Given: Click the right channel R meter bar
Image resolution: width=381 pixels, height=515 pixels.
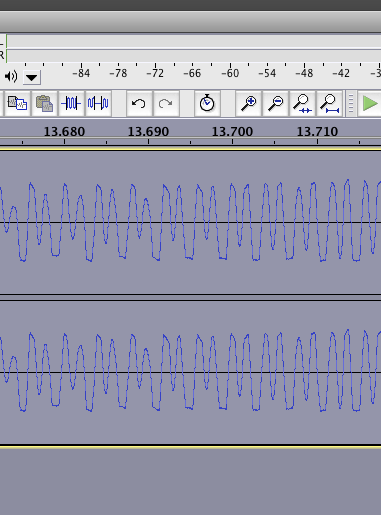Looking at the screenshot, I should tap(193, 56).
